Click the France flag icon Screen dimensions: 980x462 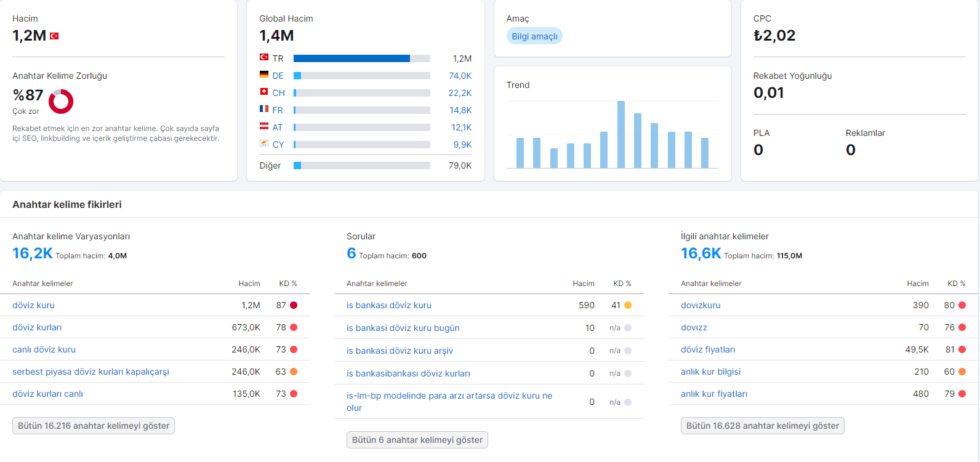(264, 109)
